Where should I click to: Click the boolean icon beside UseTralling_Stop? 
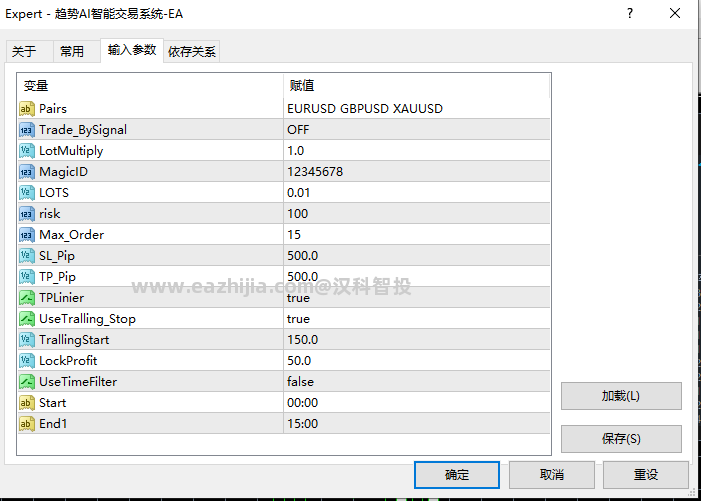(x=27, y=319)
